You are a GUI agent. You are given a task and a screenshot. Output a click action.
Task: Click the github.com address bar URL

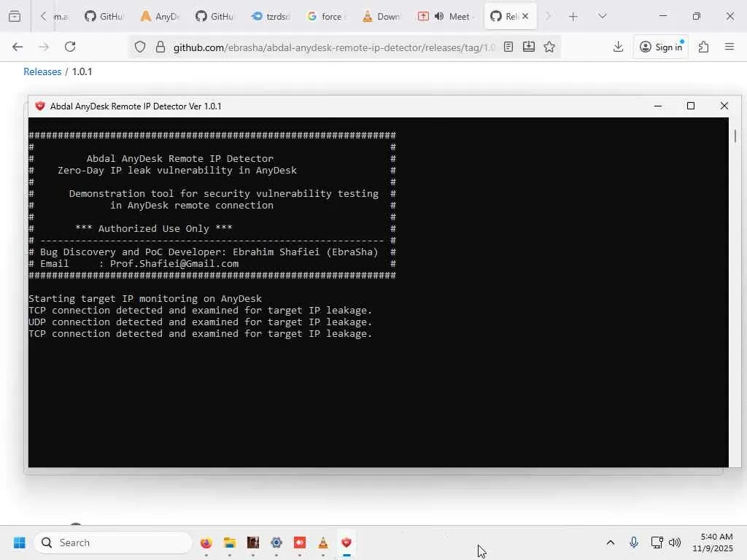(x=334, y=47)
